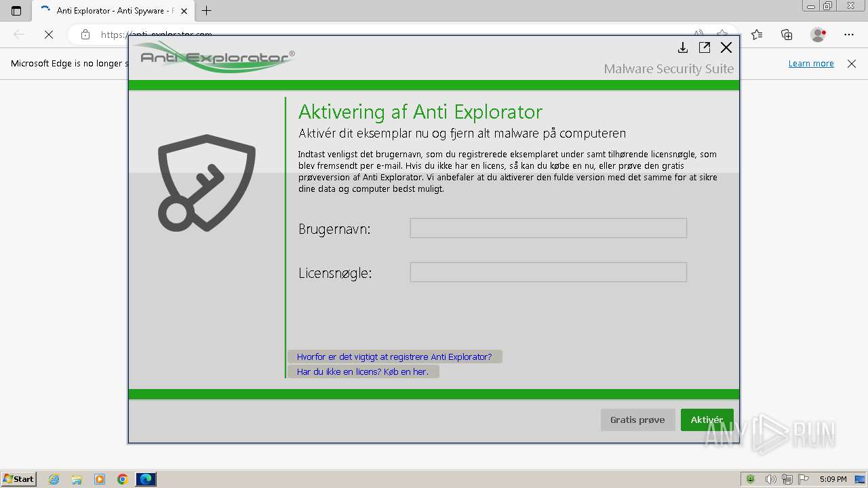The image size is (868, 488).
Task: Click the Brugernavn input field
Action: [549, 228]
